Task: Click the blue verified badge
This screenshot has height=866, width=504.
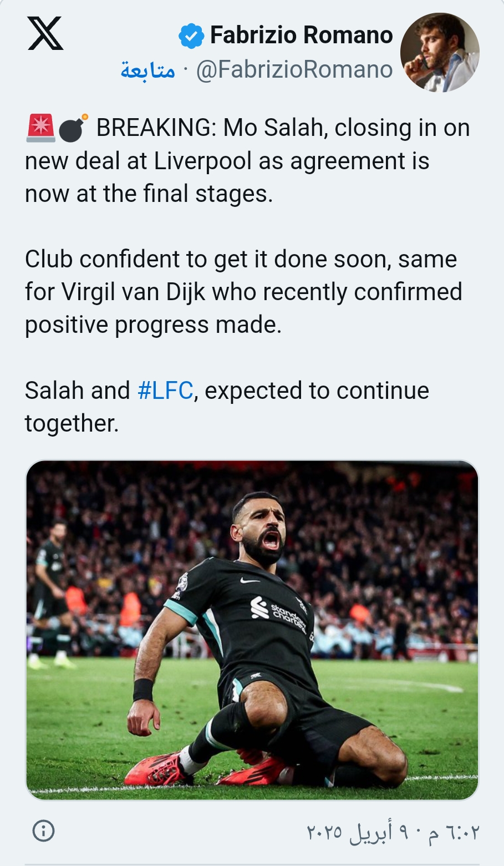Action: [x=191, y=36]
